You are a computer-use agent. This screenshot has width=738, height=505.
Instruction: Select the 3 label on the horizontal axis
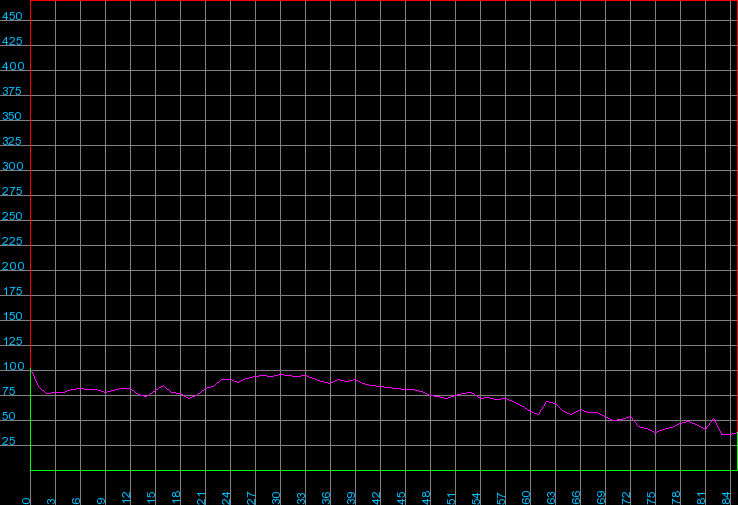point(51,501)
